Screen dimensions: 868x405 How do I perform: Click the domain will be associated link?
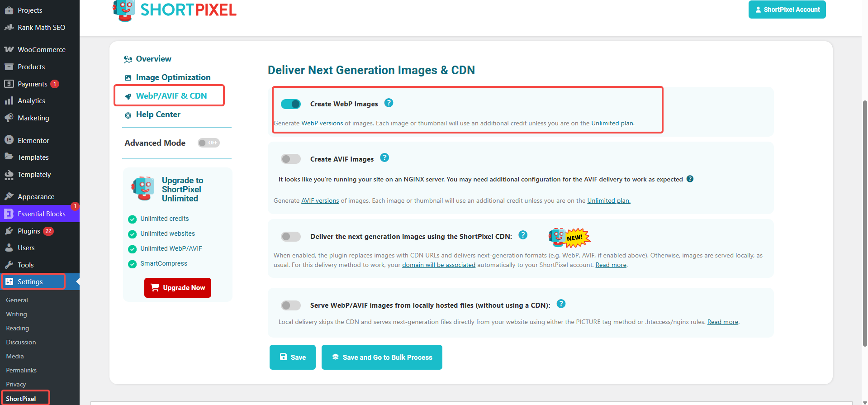[x=439, y=265]
